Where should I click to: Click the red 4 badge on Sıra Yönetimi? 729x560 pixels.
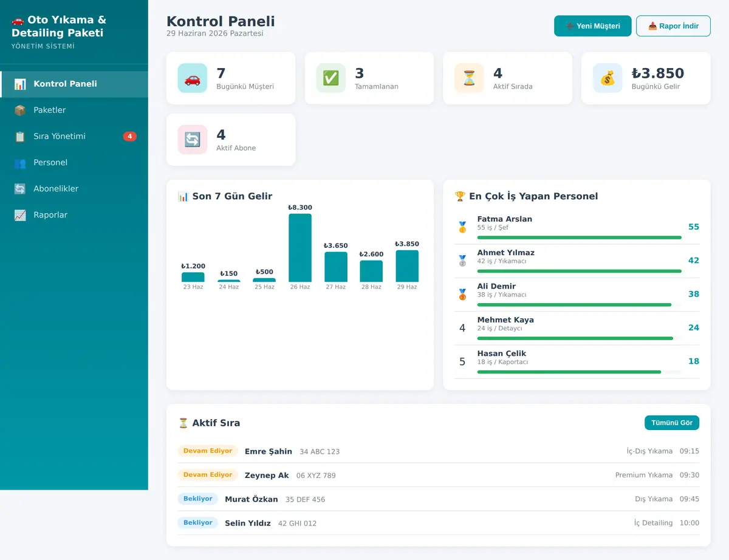pyautogui.click(x=129, y=136)
